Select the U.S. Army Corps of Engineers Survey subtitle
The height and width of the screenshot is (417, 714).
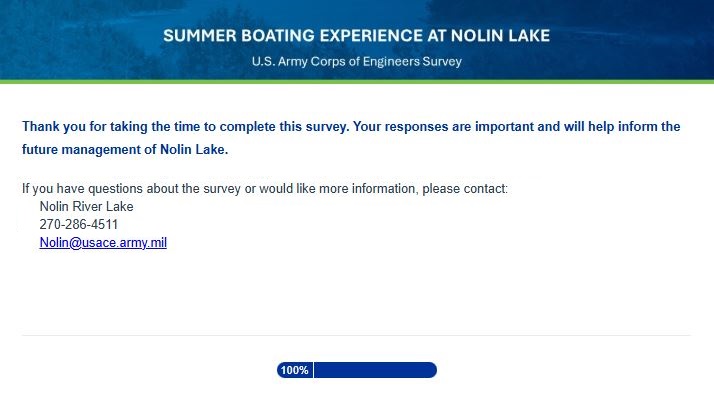(x=356, y=61)
